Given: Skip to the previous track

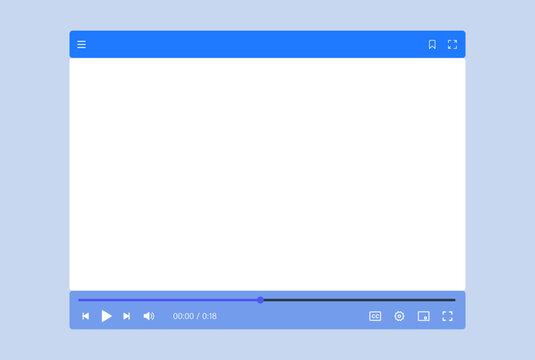Looking at the screenshot, I should click(86, 316).
